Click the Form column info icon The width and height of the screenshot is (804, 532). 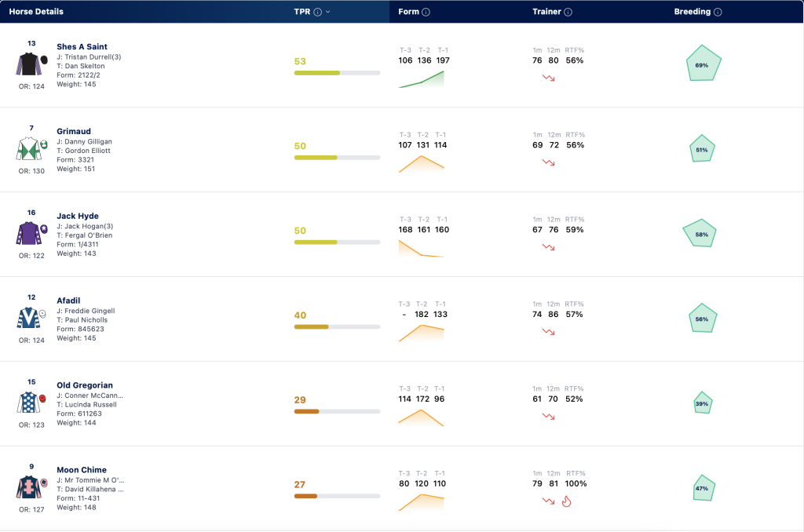(x=426, y=12)
